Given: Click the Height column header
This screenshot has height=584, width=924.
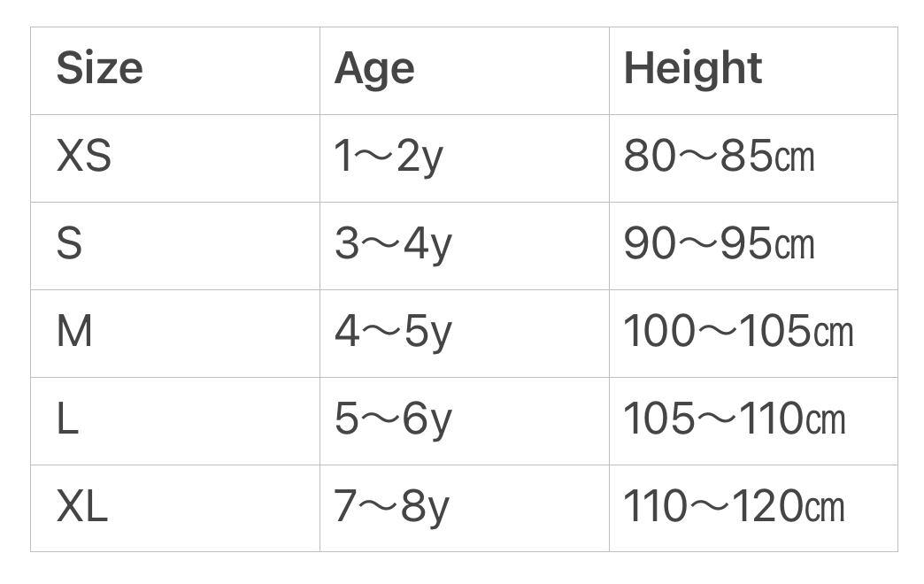Looking at the screenshot, I should (693, 69).
